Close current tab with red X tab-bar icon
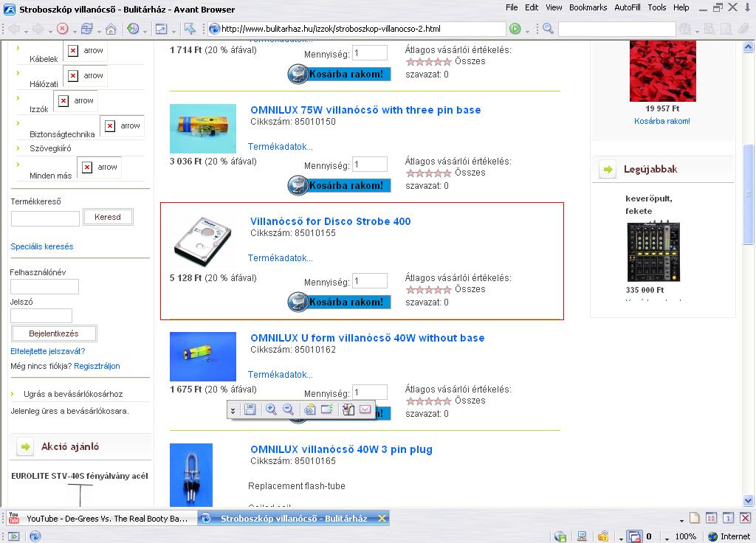Viewport: 756px width, 543px height. [745, 519]
